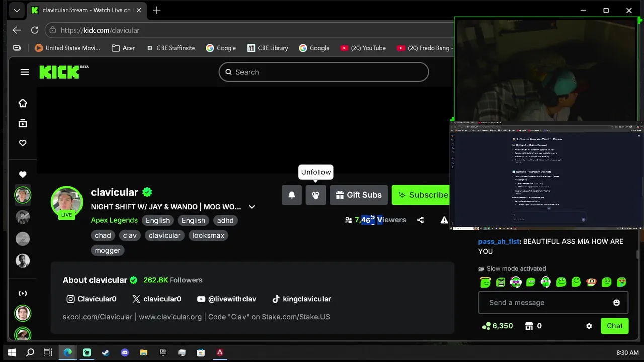This screenshot has height=362, width=644.
Task: Select the mogger tag
Action: 108,250
